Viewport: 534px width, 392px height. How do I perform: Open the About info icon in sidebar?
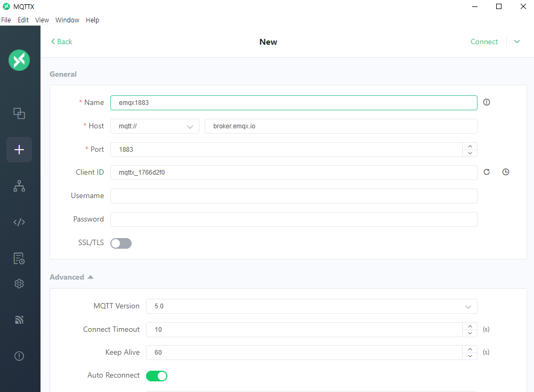pyautogui.click(x=19, y=356)
